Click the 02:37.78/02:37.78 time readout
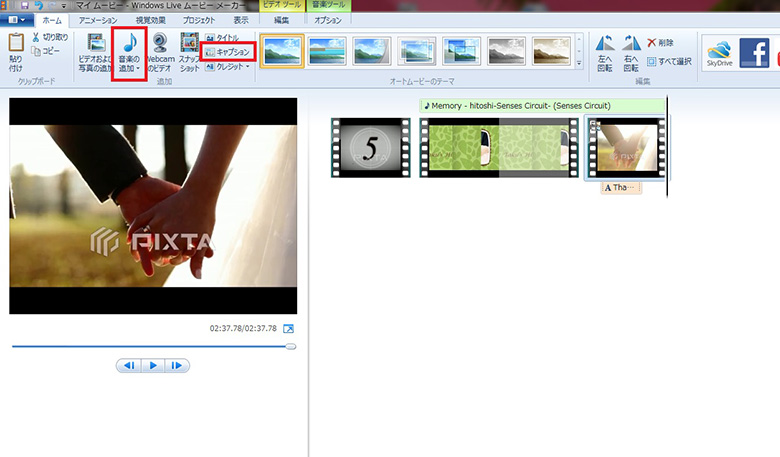This screenshot has height=457, width=780. (x=243, y=328)
